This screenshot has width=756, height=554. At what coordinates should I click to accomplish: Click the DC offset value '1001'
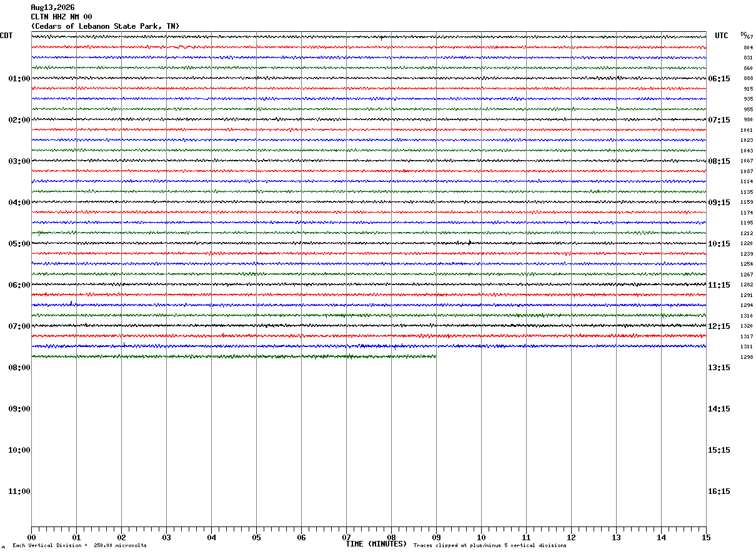tap(747, 130)
